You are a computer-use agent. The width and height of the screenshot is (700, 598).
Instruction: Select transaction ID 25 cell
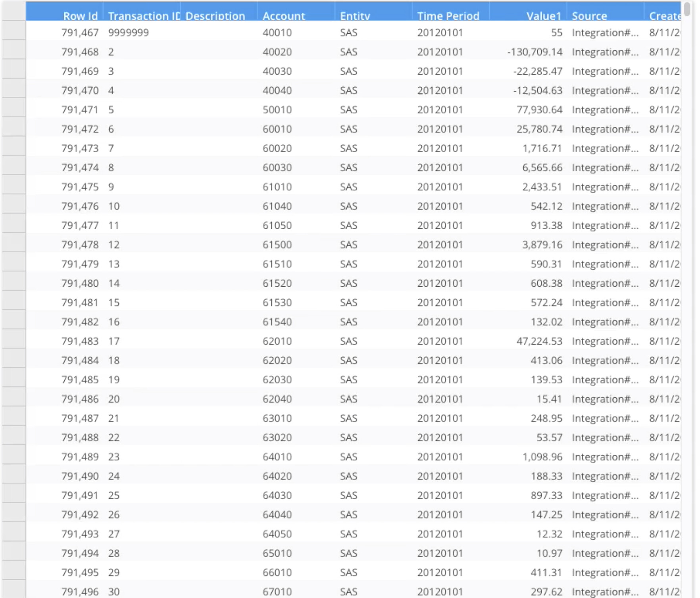(142, 495)
